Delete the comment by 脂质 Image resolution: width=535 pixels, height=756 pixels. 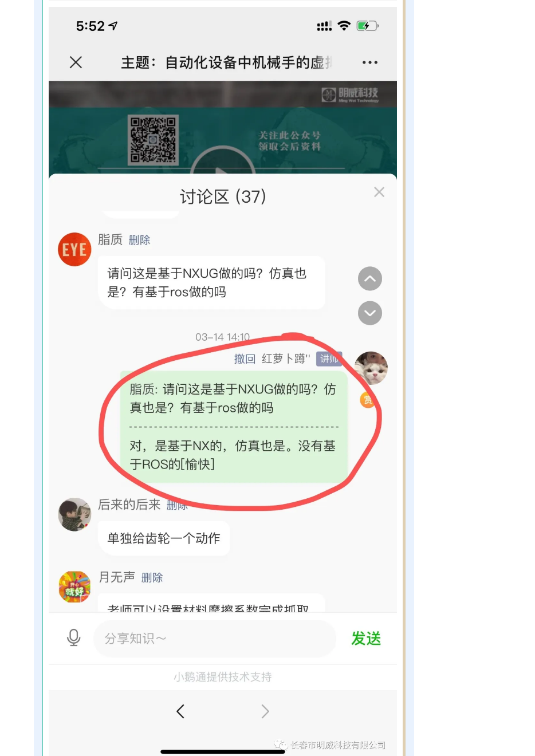pos(139,240)
